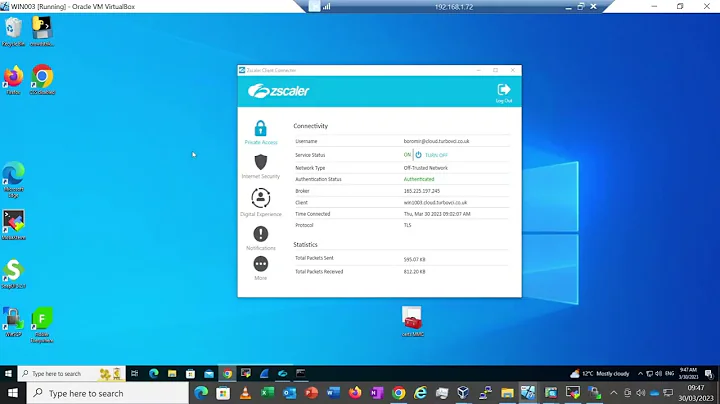Open the host Windows Start button
The width and height of the screenshot is (720, 404).
[12, 393]
